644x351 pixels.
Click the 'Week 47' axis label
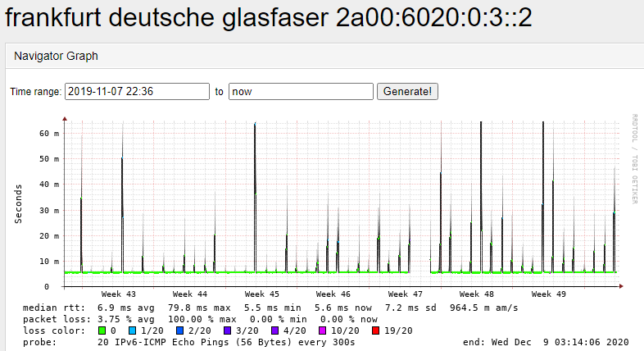(x=405, y=294)
